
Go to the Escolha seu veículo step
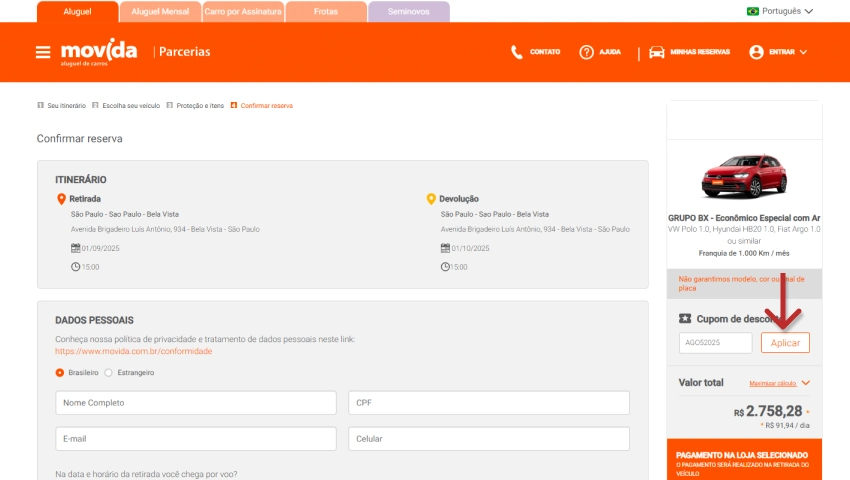[x=131, y=106]
